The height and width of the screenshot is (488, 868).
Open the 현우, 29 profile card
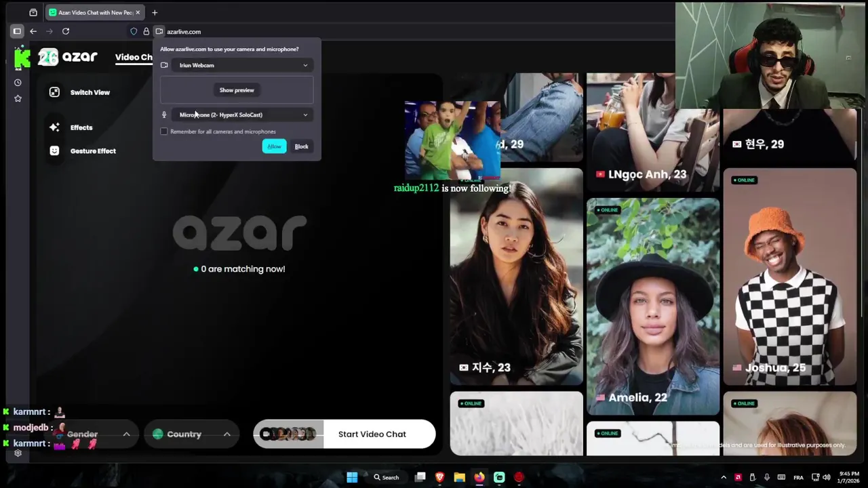790,134
